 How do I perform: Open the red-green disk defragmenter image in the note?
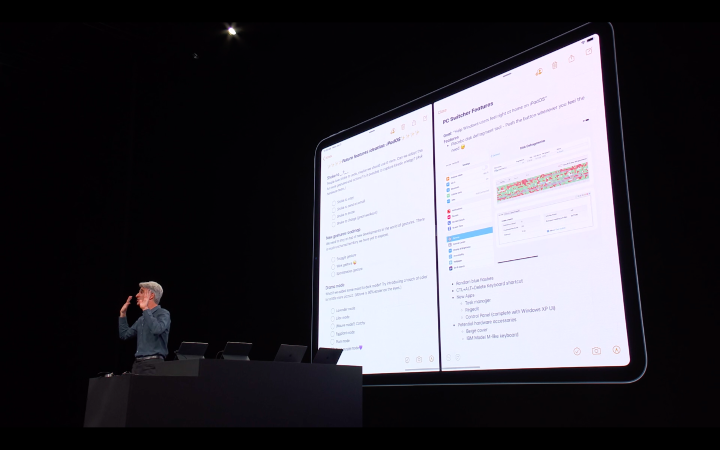point(543,180)
